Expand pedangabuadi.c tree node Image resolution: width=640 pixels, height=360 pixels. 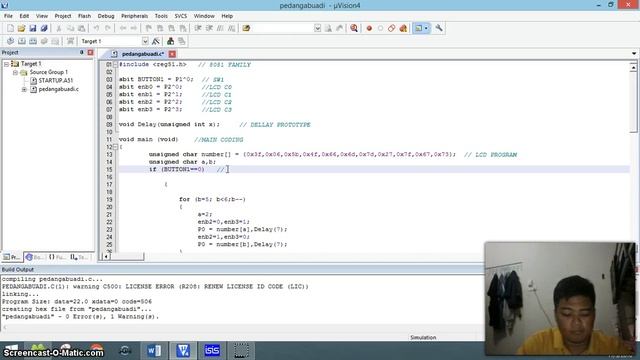(x=24, y=89)
